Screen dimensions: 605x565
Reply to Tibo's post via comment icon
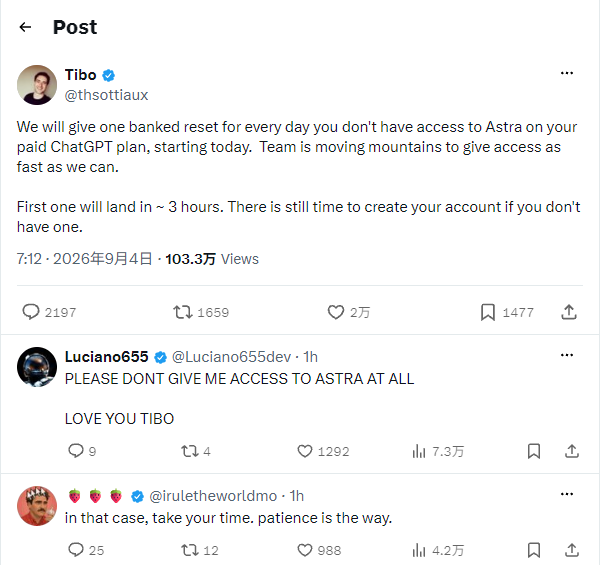31,312
